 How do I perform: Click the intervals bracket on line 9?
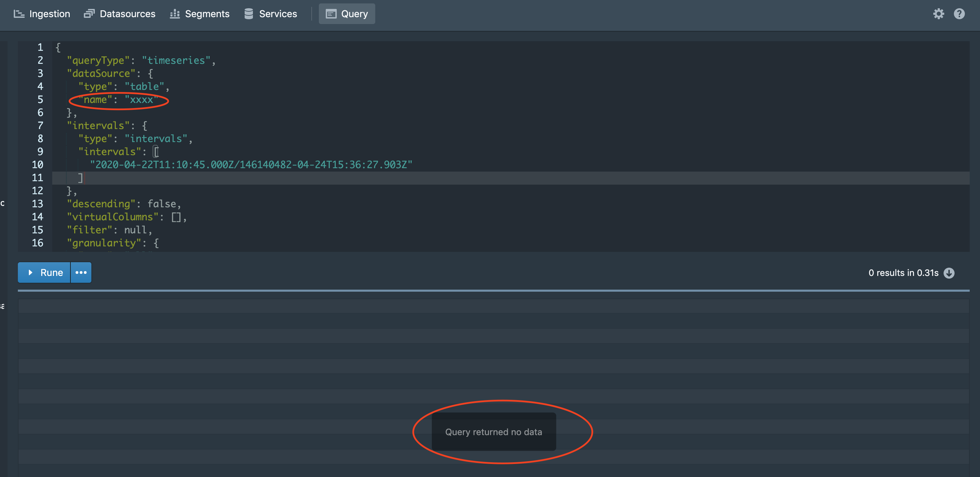point(156,151)
